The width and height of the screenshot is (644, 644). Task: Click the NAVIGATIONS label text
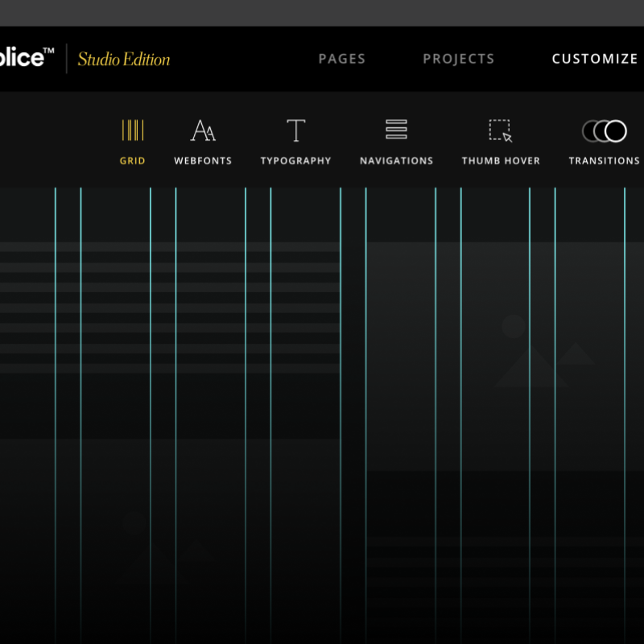pos(396,160)
